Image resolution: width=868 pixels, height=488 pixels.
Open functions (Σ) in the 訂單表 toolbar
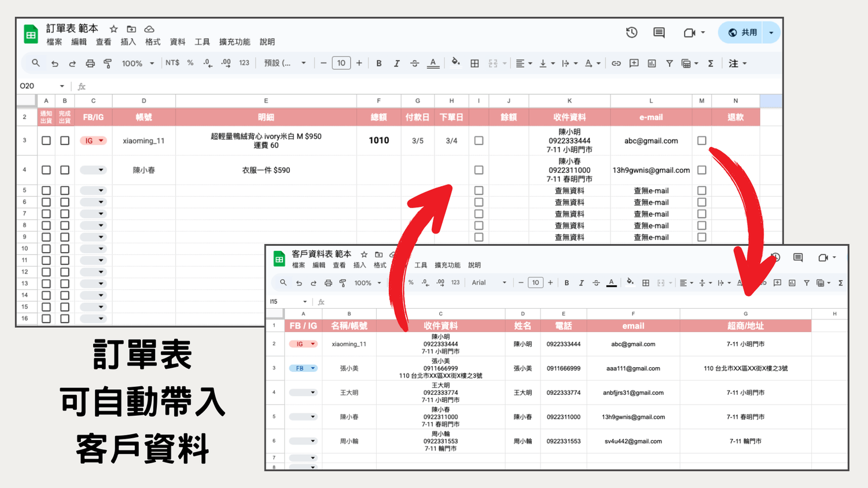coord(711,64)
